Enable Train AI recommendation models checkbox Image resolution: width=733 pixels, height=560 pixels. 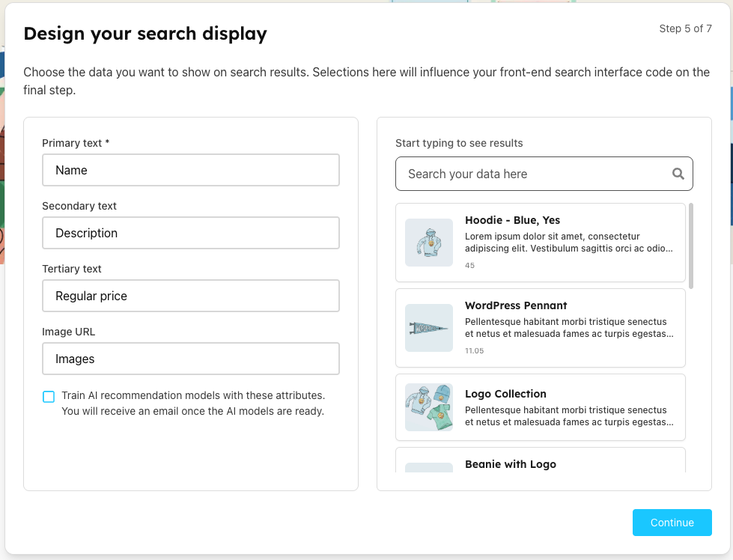pyautogui.click(x=49, y=397)
